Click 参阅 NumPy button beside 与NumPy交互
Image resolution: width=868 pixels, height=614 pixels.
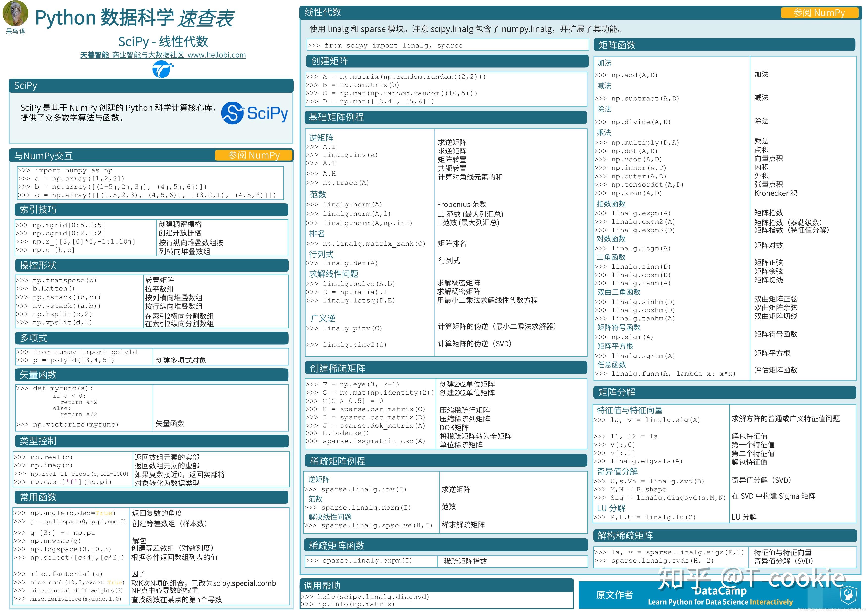click(254, 155)
